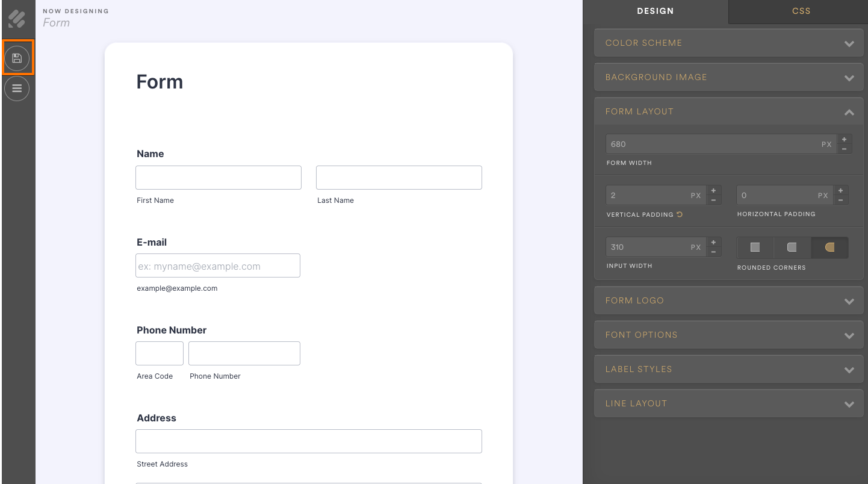
Task: Select the large "Form" heading on the form
Action: coord(160,82)
